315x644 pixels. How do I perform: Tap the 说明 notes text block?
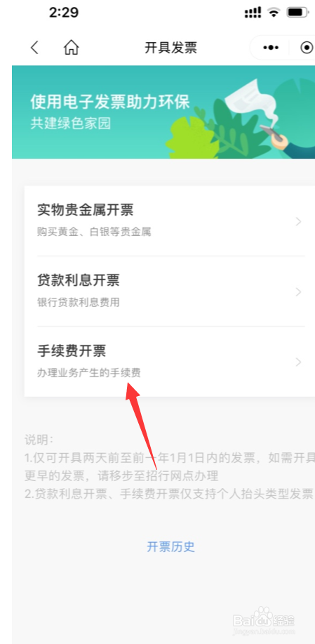[x=169, y=466]
